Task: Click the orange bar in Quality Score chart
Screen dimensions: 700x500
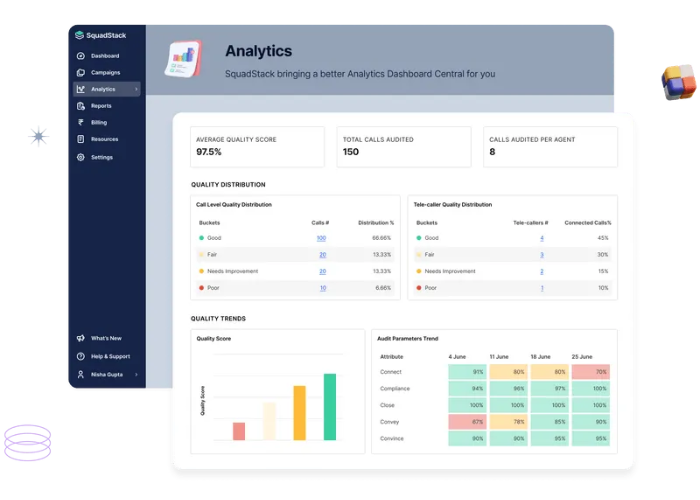Action: [300, 413]
